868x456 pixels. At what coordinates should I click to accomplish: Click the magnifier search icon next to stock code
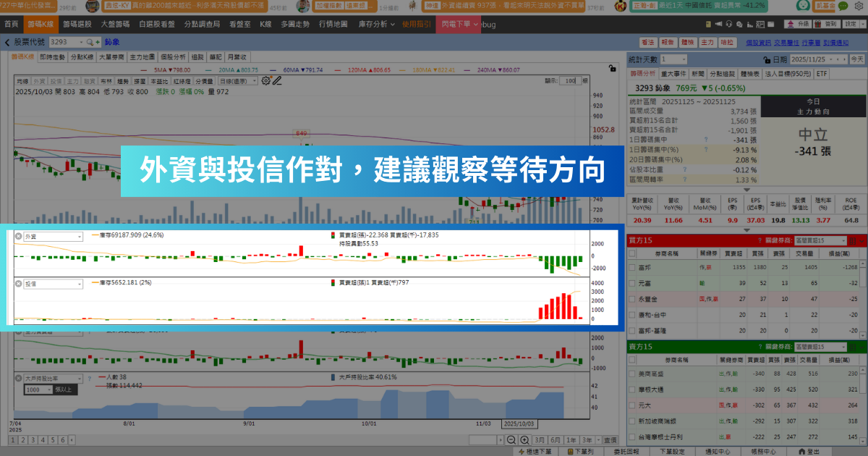(88, 42)
